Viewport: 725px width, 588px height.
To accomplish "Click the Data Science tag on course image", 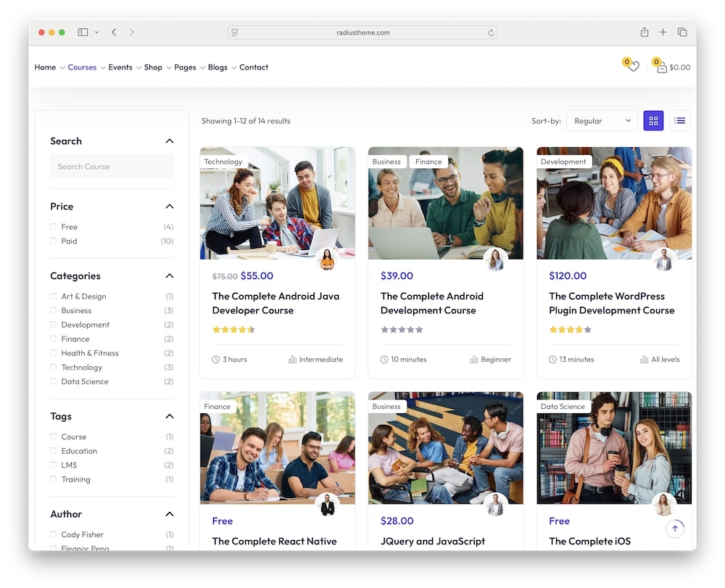I will coord(563,406).
